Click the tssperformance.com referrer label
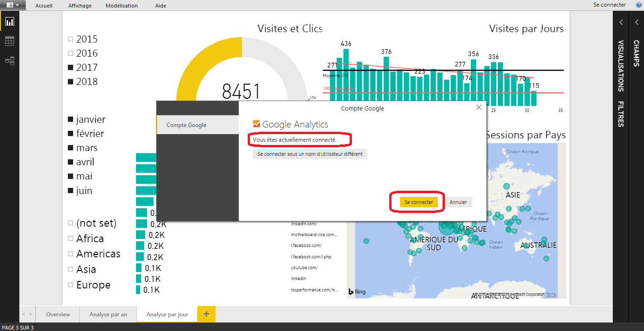This screenshot has width=644, height=331. (x=315, y=290)
